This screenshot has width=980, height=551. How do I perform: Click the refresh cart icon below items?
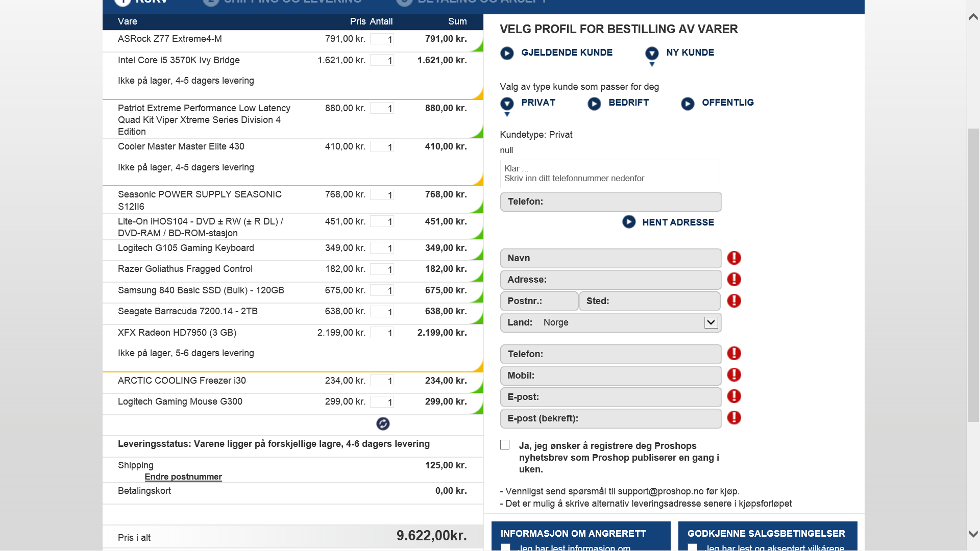tap(383, 423)
